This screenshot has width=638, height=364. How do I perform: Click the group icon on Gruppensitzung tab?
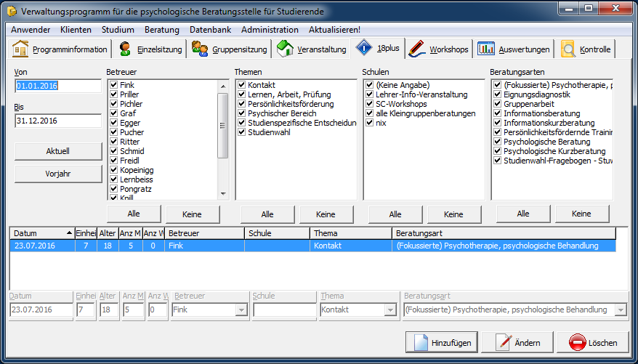tap(200, 49)
